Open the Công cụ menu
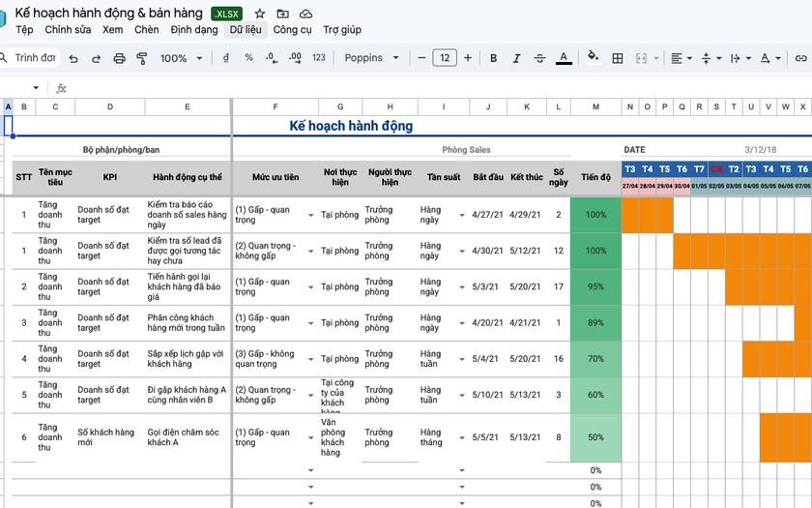812x508 pixels. pyautogui.click(x=293, y=30)
